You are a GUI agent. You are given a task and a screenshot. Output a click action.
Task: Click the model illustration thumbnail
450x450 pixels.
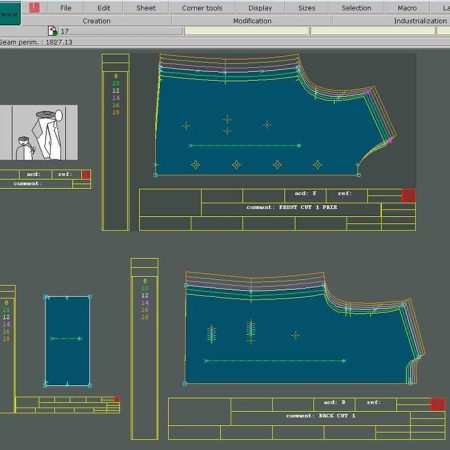[39, 133]
